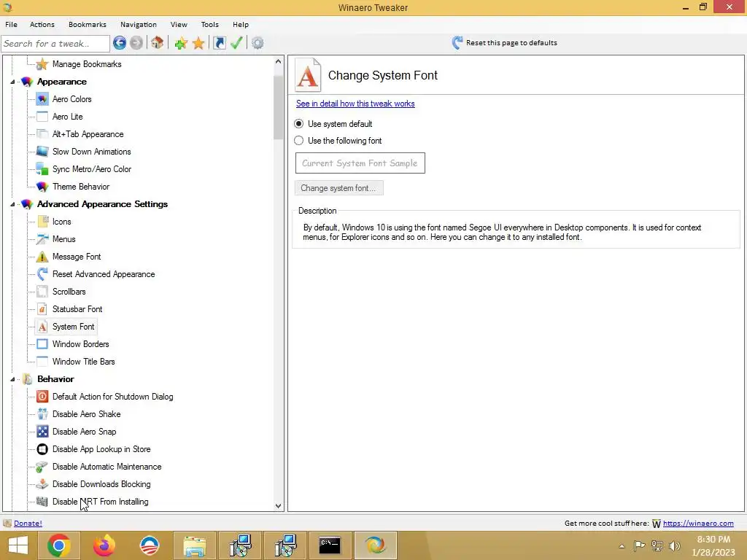Viewport: 747px width, 560px height.
Task: Click the Message Font warning icon
Action: point(42,257)
